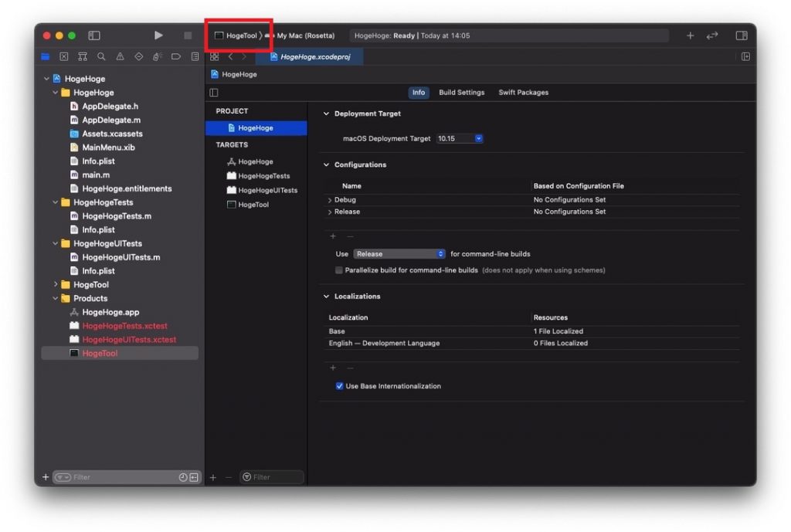Viewport: 791px width, 532px height.
Task: Click the targets Filter field
Action: point(271,477)
